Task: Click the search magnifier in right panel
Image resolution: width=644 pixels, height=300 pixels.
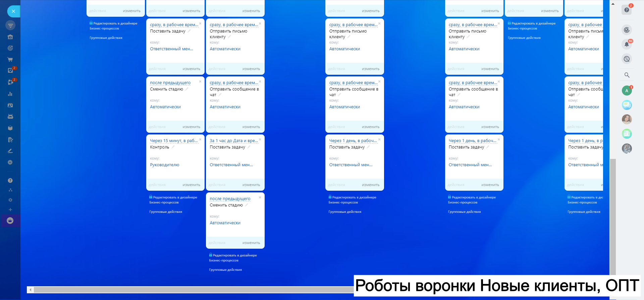Action: pos(627,75)
